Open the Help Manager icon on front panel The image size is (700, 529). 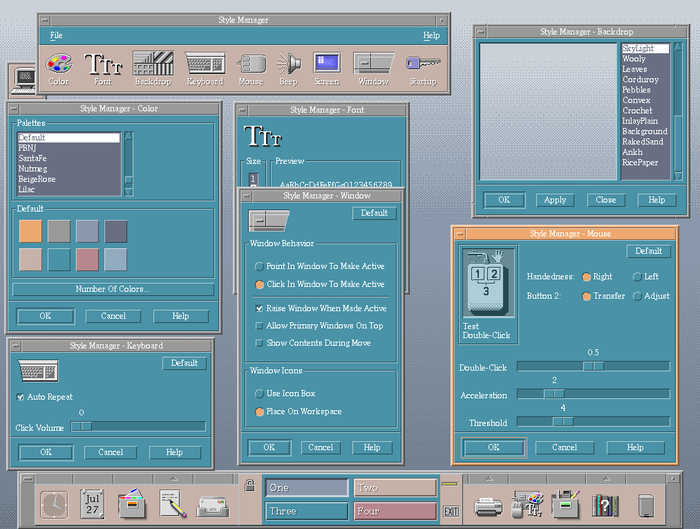(x=603, y=505)
